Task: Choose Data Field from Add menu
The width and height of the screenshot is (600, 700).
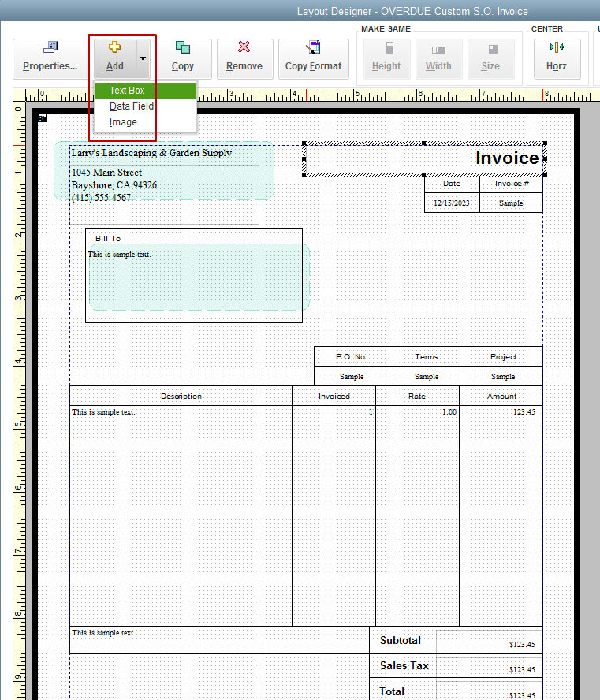Action: click(146, 106)
